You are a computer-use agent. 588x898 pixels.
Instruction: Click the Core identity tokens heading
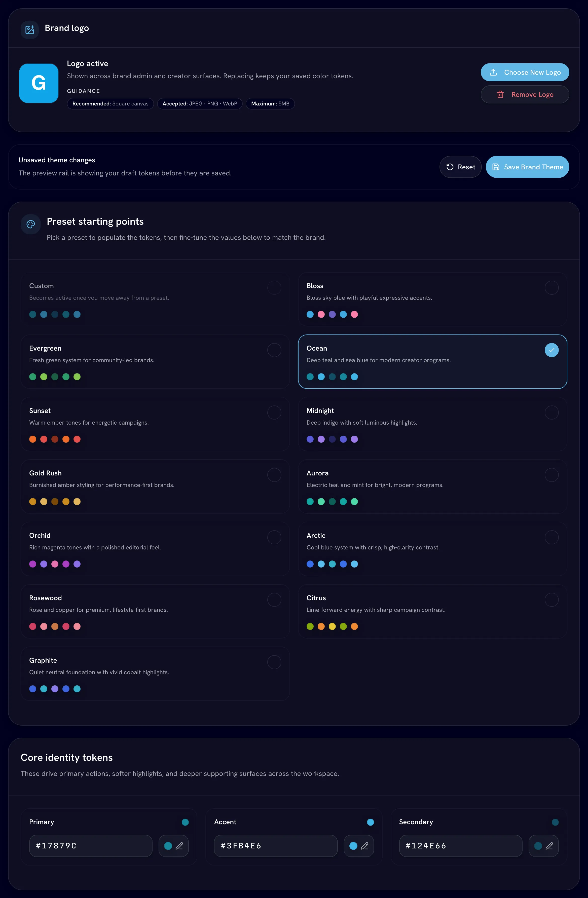67,758
